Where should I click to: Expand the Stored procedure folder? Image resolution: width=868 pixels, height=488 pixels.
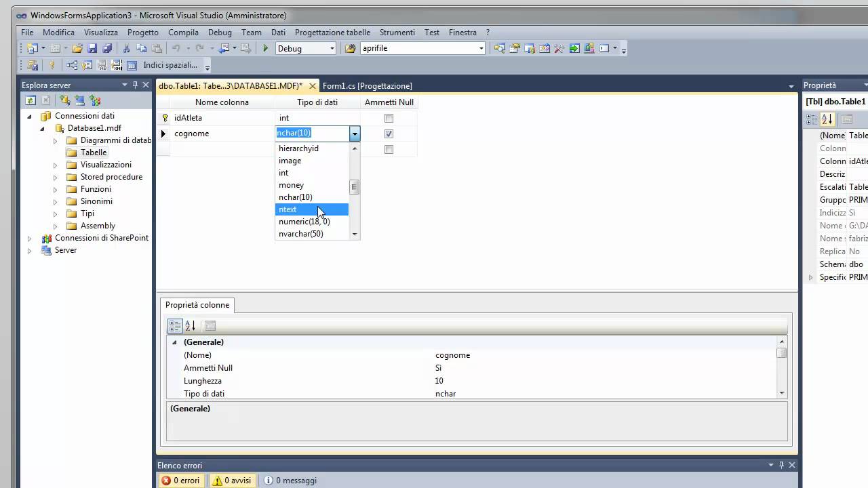point(56,177)
